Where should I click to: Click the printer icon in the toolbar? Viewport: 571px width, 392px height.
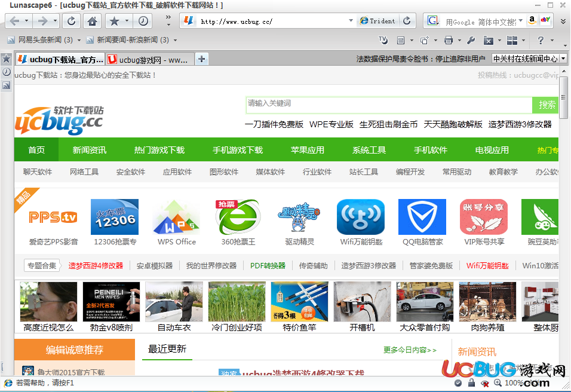[x=449, y=40]
